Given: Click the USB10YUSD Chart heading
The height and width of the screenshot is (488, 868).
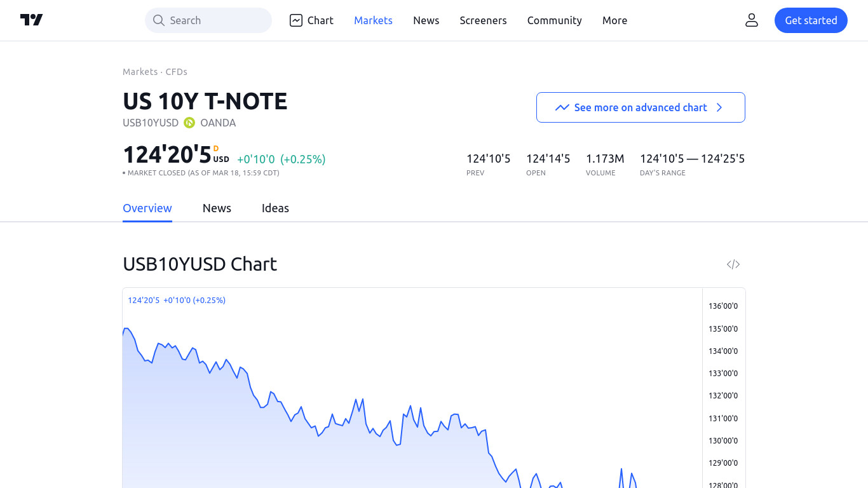Looking at the screenshot, I should 200,264.
